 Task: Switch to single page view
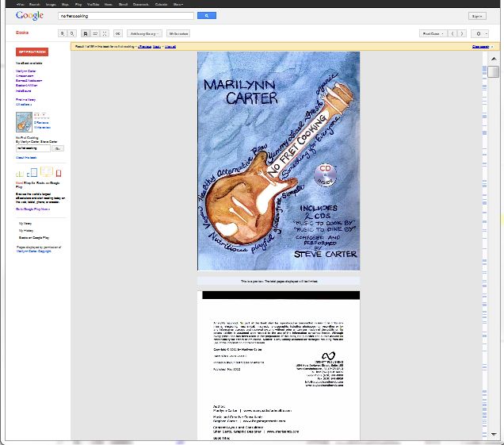click(x=86, y=34)
